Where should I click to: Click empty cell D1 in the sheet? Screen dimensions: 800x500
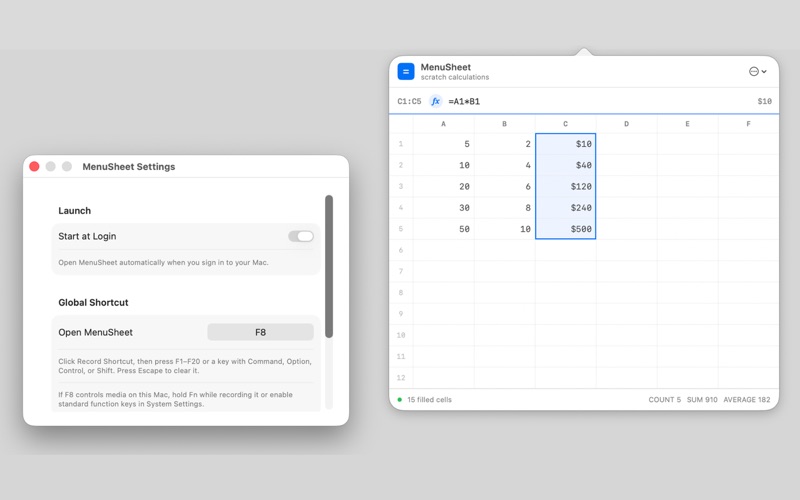pyautogui.click(x=627, y=144)
